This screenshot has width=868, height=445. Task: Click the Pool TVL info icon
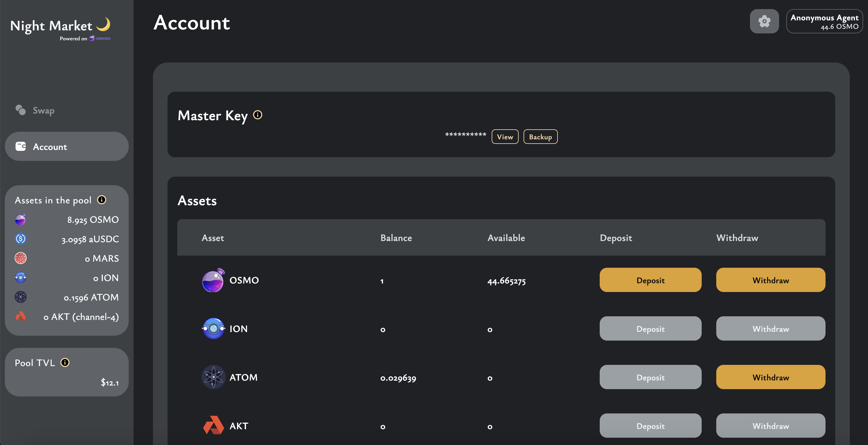pos(65,362)
